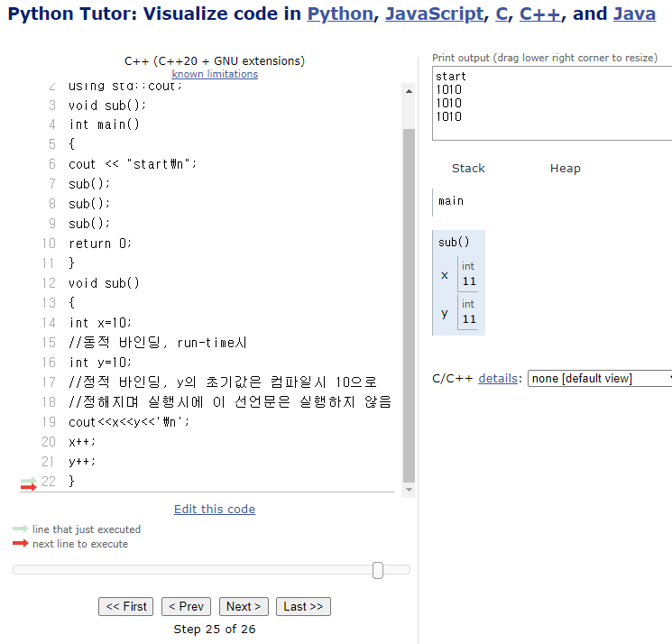Click the value 11 of variable y
This screenshot has width=672, height=644.
[x=469, y=319]
